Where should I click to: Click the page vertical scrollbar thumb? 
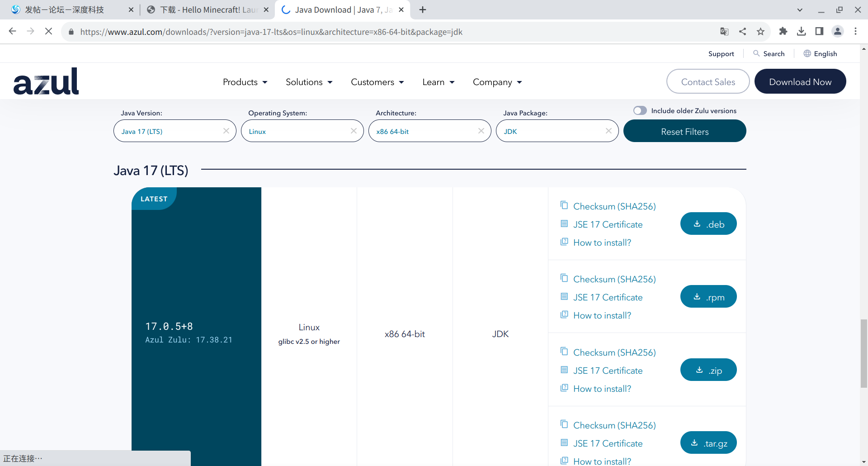863,353
